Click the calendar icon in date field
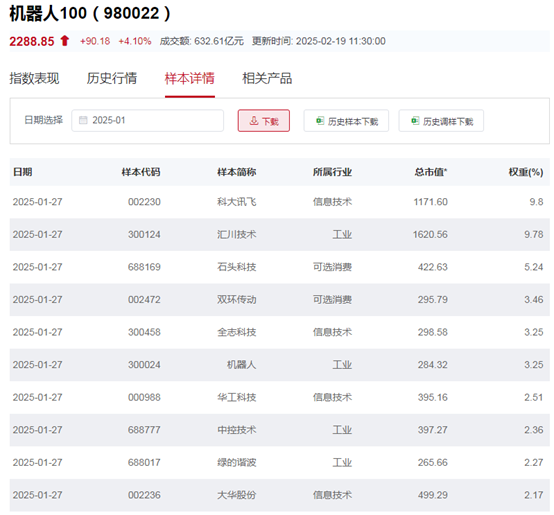Screen dimensions: 554x515 tap(83, 120)
